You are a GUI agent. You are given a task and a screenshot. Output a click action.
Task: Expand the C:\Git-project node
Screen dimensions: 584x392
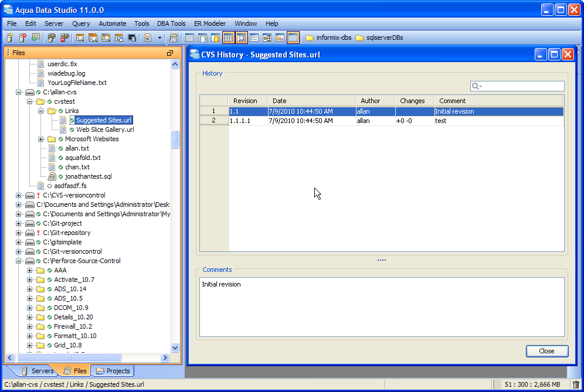18,223
